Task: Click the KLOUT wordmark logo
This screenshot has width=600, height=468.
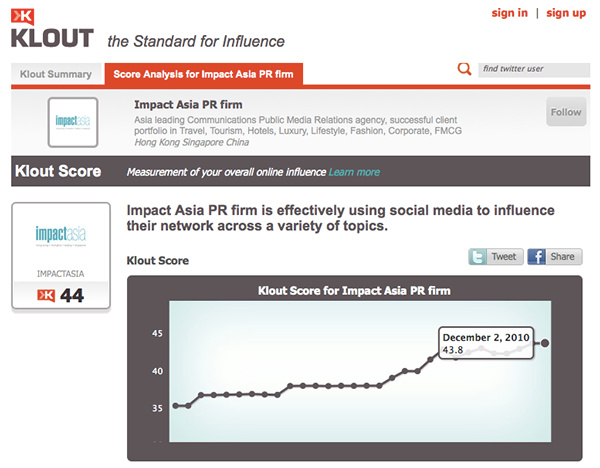Action: tap(52, 38)
